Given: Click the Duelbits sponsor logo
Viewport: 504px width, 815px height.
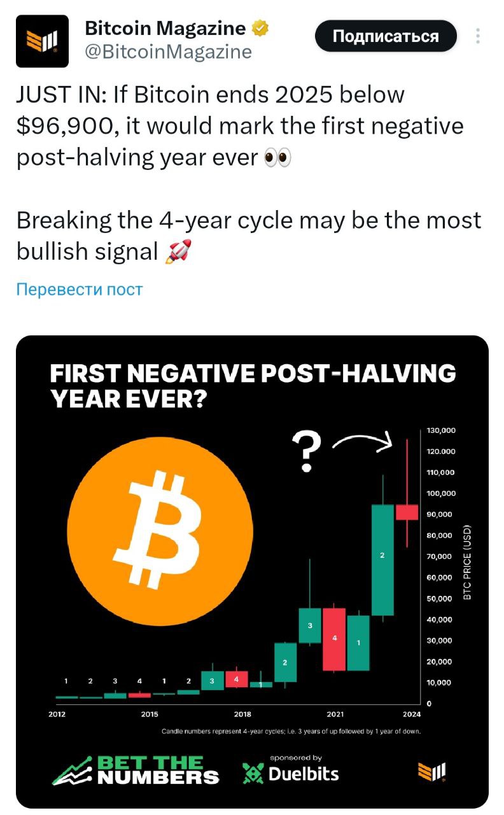Looking at the screenshot, I should (x=290, y=772).
